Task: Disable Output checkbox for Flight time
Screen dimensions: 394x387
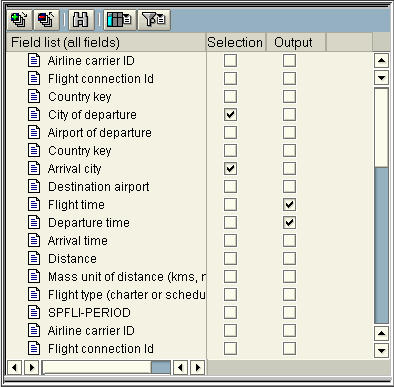Action: [x=289, y=204]
